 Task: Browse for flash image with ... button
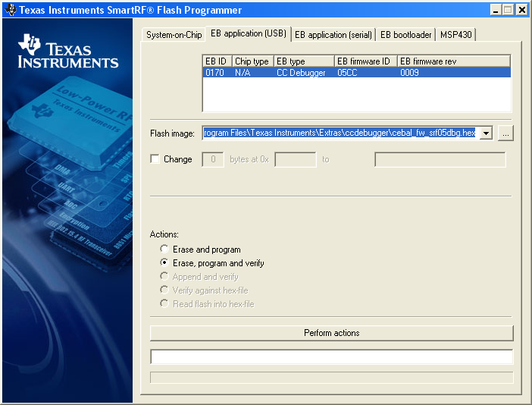coord(505,133)
